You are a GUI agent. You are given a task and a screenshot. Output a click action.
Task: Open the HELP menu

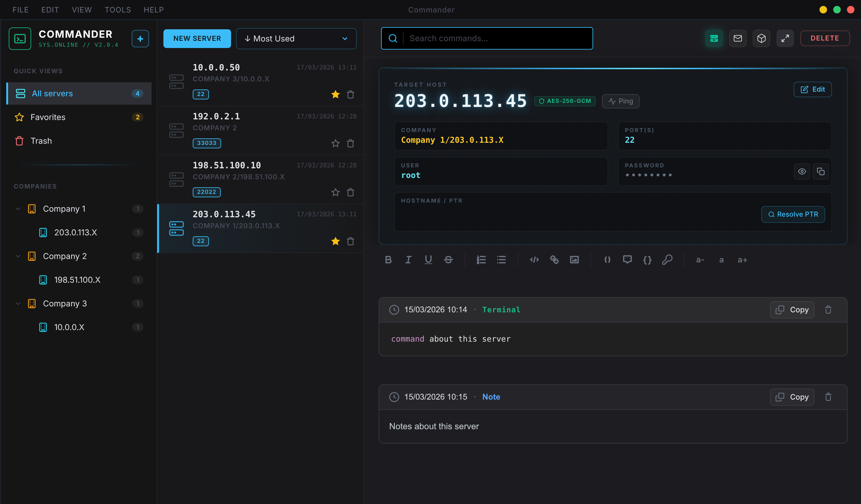pos(154,10)
